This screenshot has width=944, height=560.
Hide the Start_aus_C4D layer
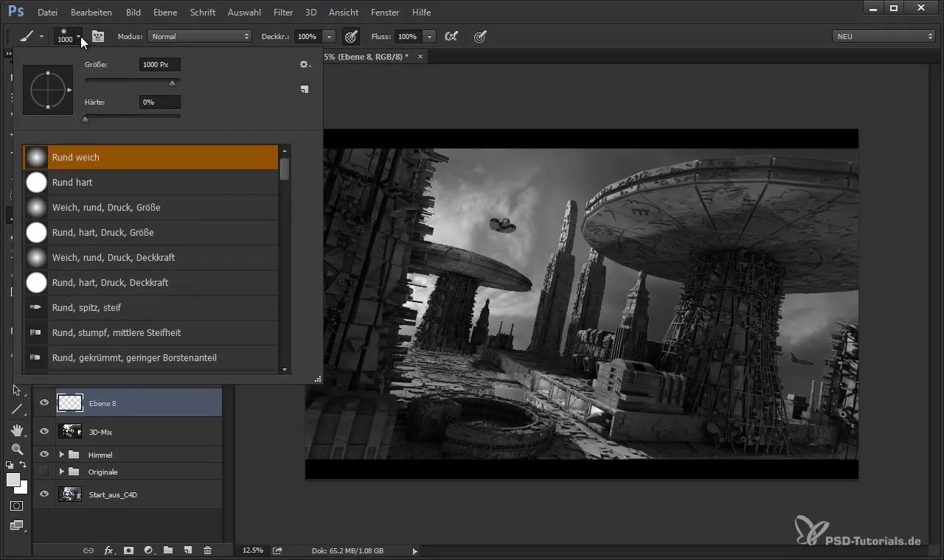coord(44,494)
